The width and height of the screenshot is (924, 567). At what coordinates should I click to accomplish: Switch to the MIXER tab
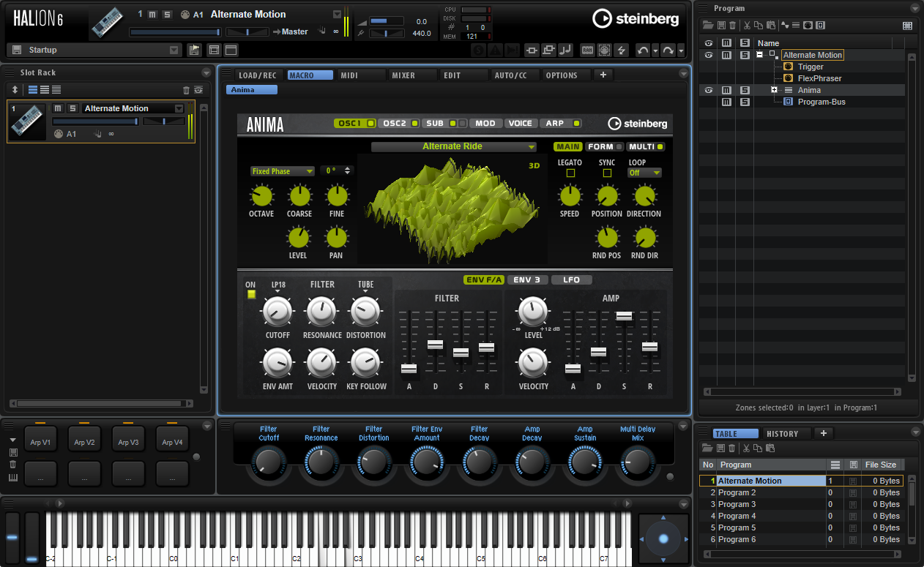[x=411, y=75]
